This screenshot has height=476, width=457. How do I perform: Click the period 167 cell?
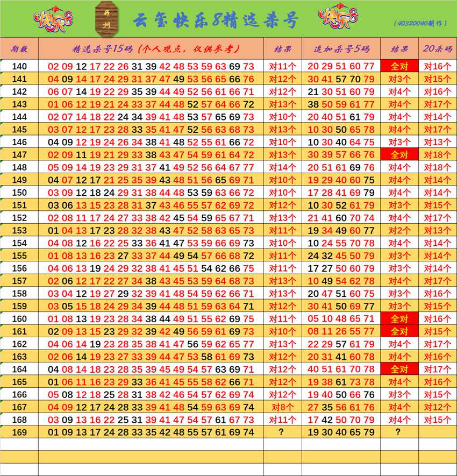19,407
